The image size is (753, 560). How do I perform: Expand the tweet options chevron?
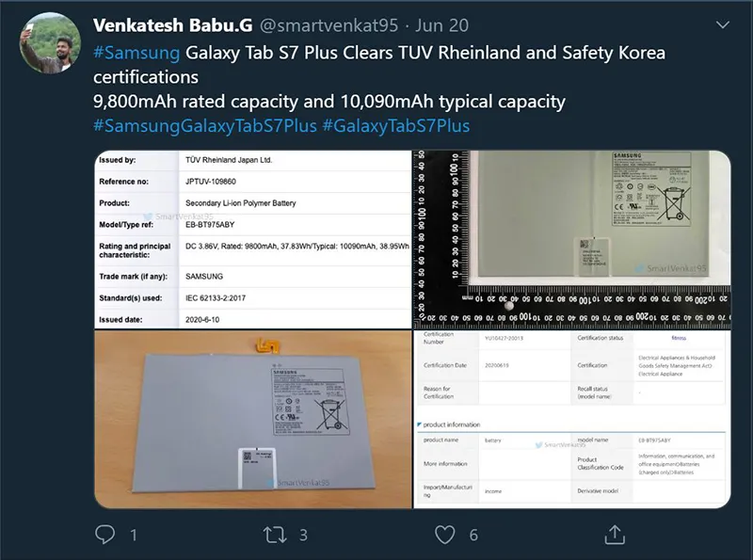[x=722, y=24]
